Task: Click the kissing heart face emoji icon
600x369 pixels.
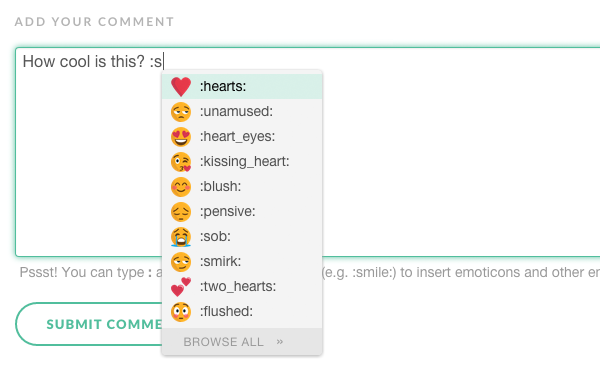Action: [181, 162]
